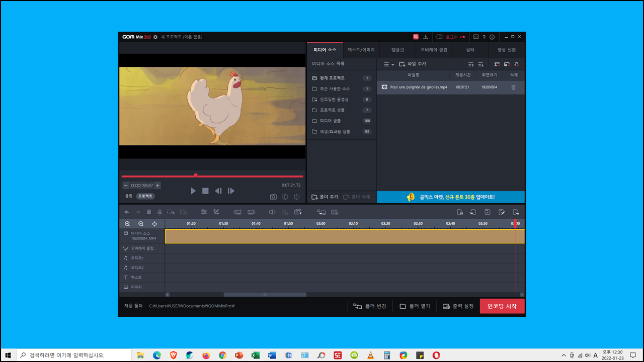Click 파일 추가 to add files

pos(412,64)
